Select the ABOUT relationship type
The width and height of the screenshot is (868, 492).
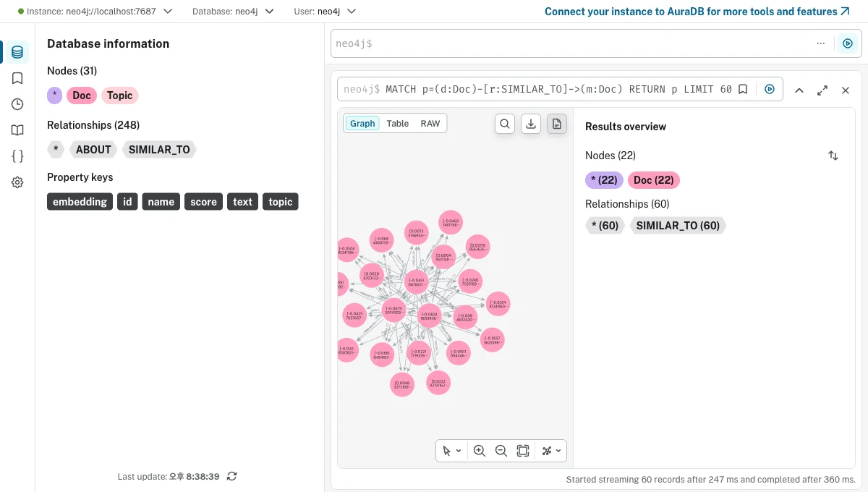point(93,150)
